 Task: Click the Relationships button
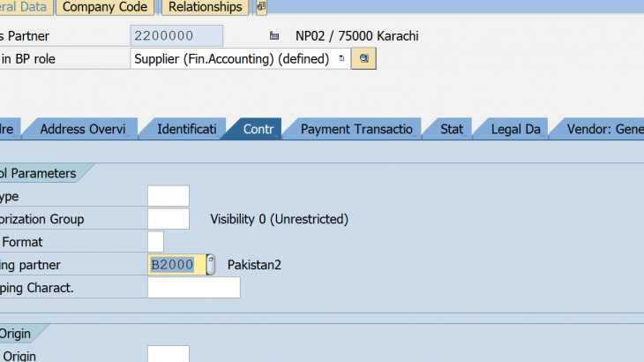click(x=205, y=7)
